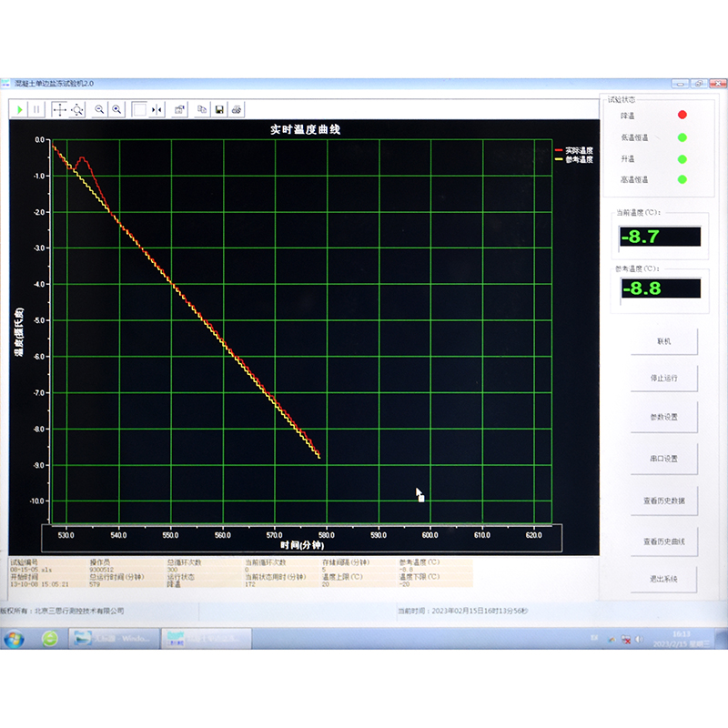
Task: Copy chart to clipboard icon
Action: click(202, 109)
